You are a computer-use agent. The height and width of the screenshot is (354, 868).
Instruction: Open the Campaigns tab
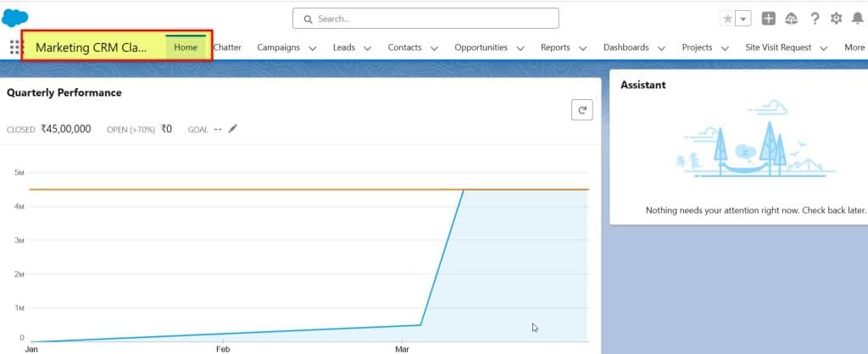pyautogui.click(x=278, y=47)
